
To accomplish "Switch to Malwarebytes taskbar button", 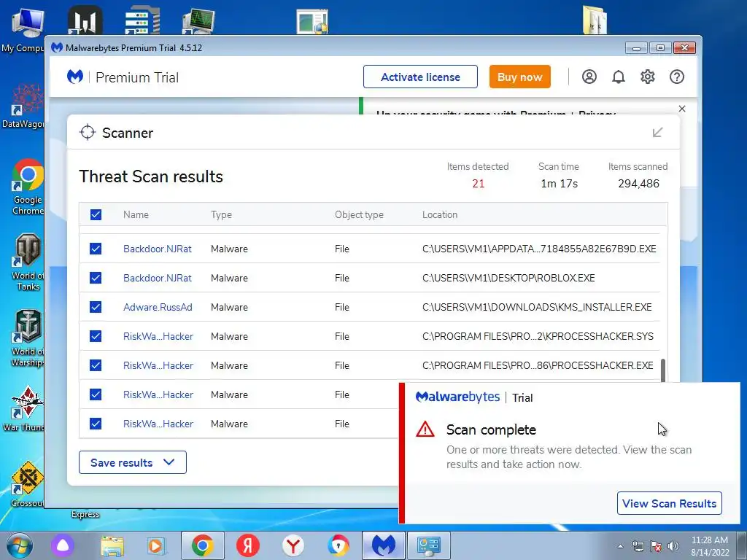I will [x=384, y=545].
